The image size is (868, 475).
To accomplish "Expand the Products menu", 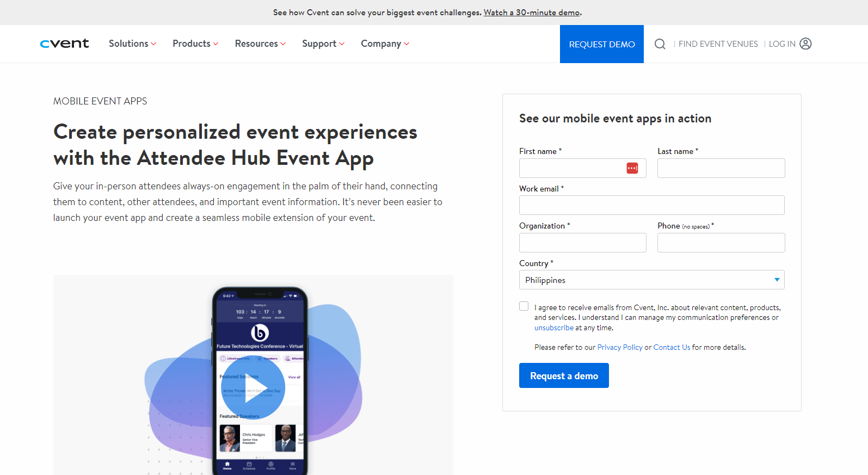I will pos(195,44).
